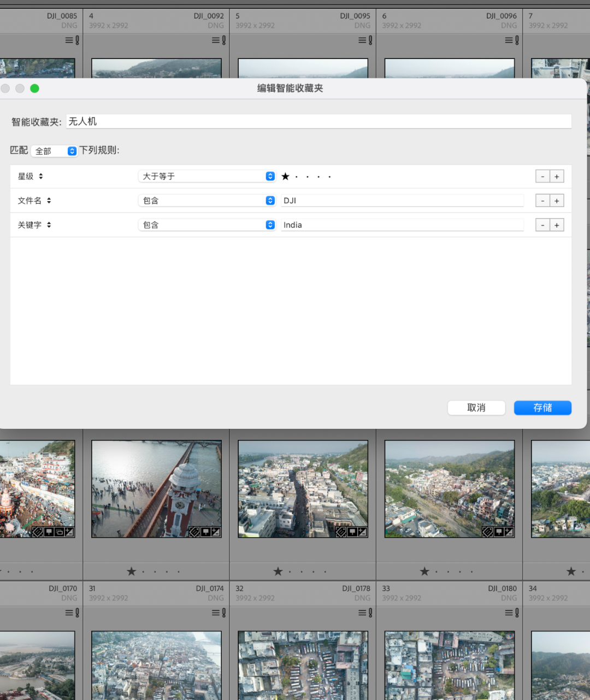Select the hillside town aerial thumbnail in grid
The width and height of the screenshot is (590, 700).
(450, 489)
